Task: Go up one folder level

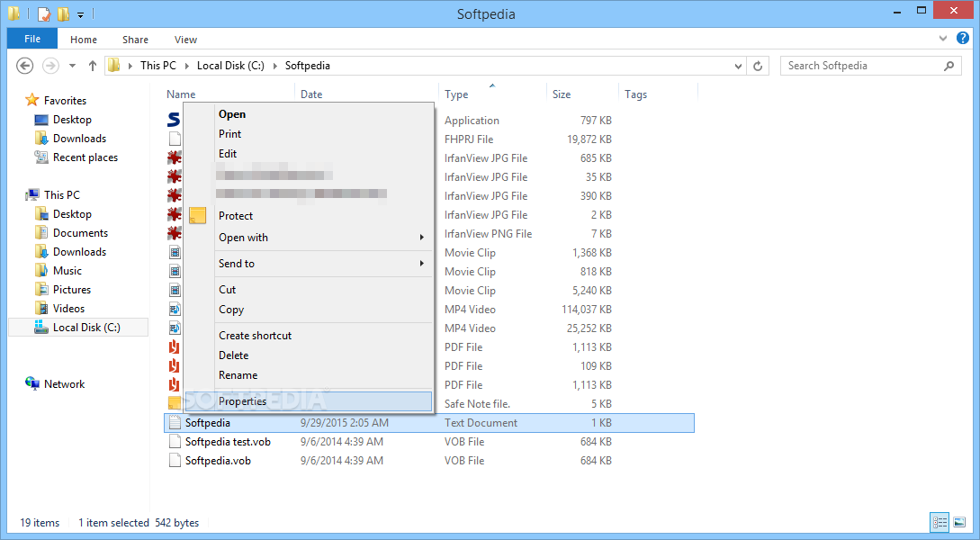Action: click(93, 66)
